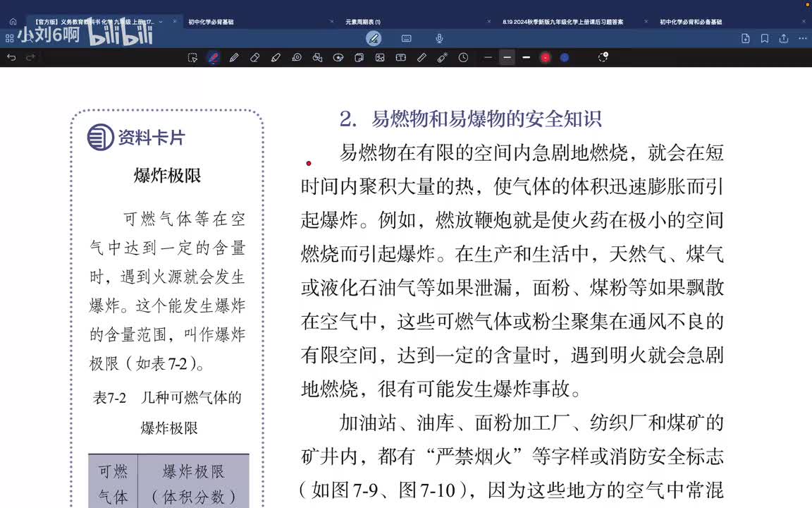Open the timer clock tool
Viewport: 812px width, 508px height.
coord(464,58)
